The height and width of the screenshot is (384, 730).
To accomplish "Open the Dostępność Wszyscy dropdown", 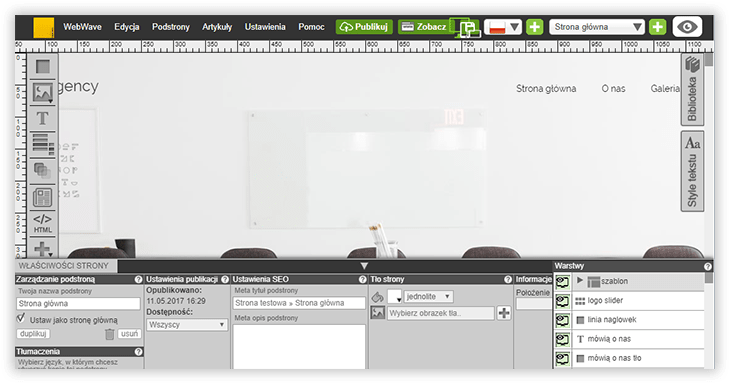I will pos(187,325).
